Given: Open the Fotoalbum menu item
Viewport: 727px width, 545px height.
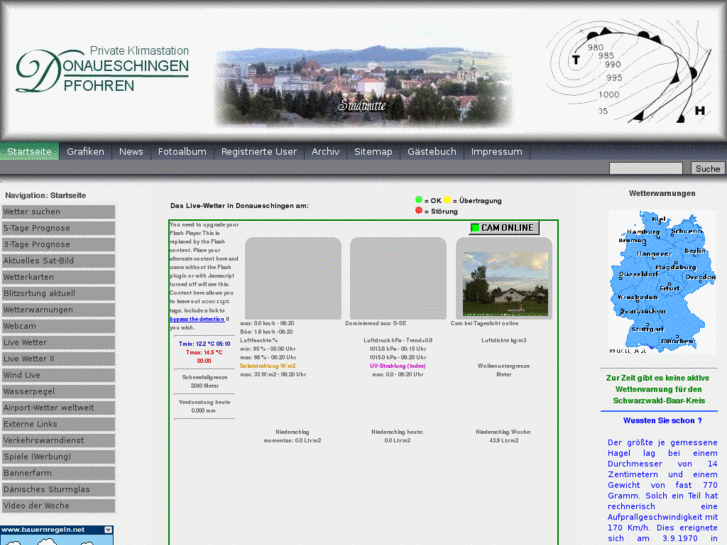Looking at the screenshot, I should click(182, 152).
